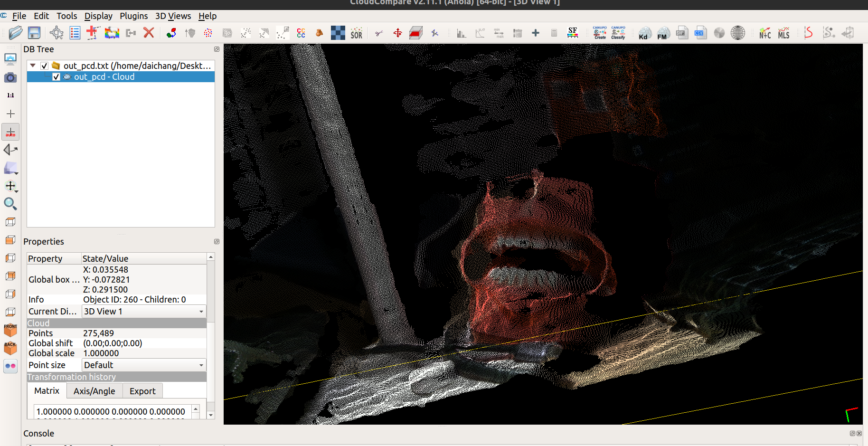The width and height of the screenshot is (868, 446).
Task: Close the Console panel
Action: tap(859, 434)
